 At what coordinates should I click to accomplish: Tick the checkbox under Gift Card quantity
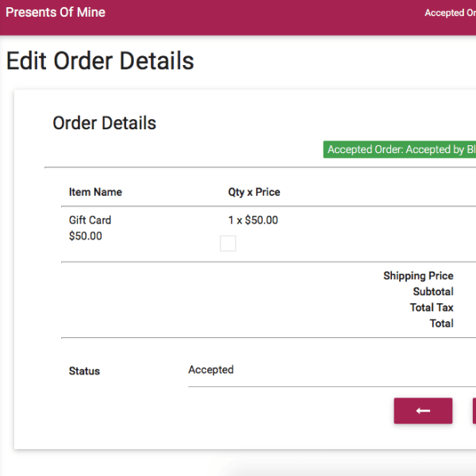tap(228, 244)
